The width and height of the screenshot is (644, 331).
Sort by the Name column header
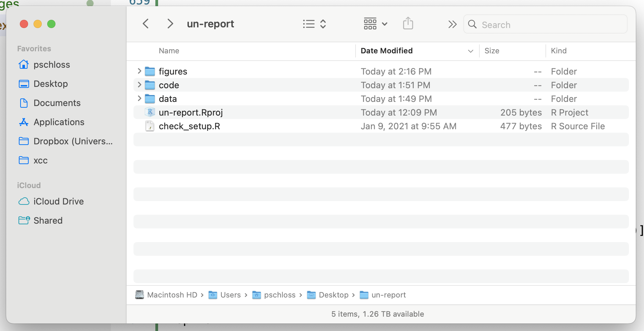(x=169, y=51)
